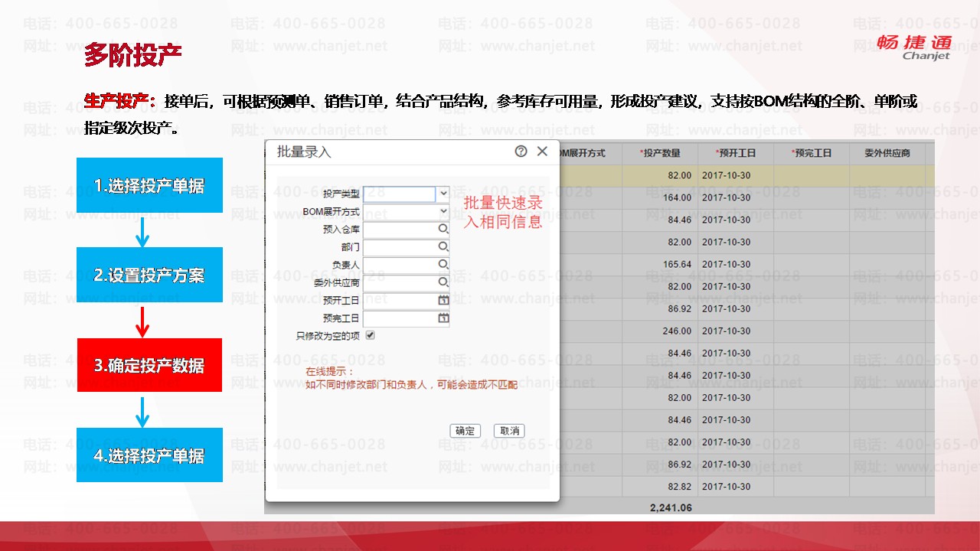
Task: Click the 2,241.06 total quantity value
Action: [671, 507]
